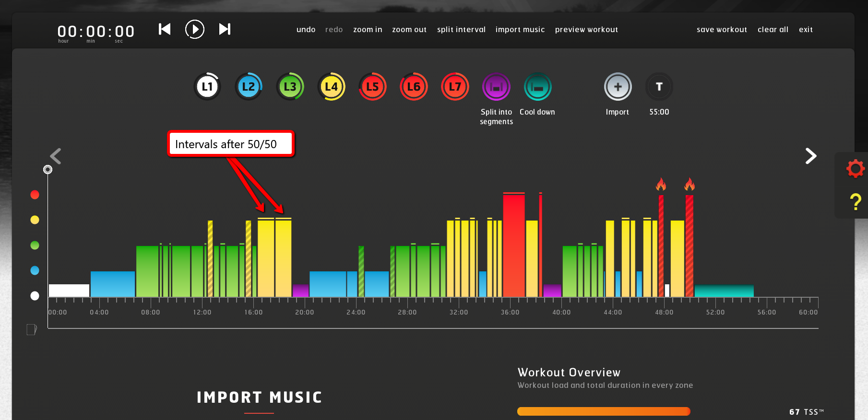Select split interval in the menu

pos(461,30)
